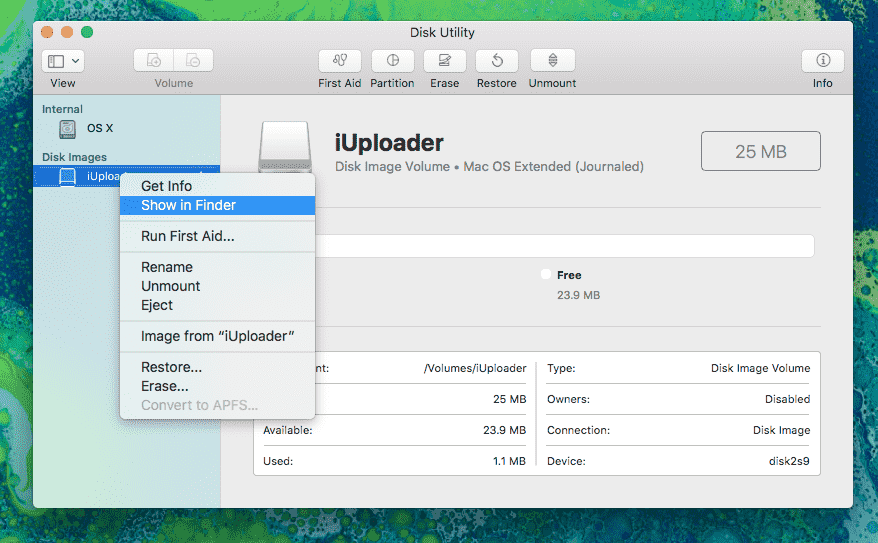Click the Free legend swatch

click(x=546, y=274)
